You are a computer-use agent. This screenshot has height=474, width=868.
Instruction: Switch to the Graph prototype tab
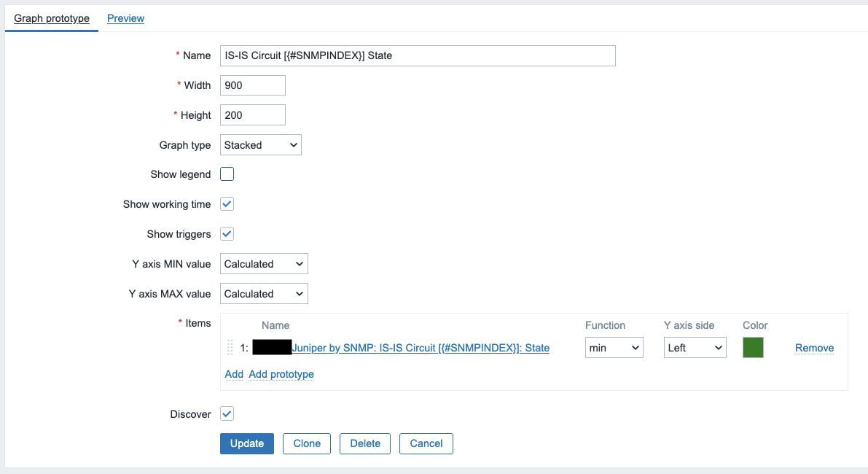pyautogui.click(x=52, y=18)
